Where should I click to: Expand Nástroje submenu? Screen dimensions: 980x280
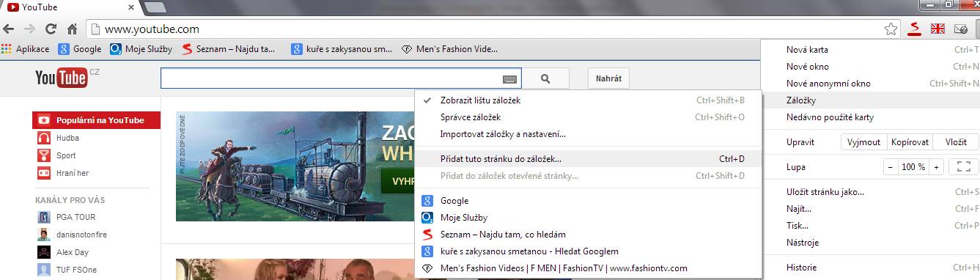871,243
